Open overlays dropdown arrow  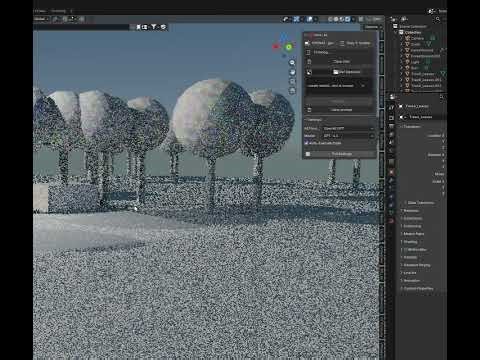(315, 19)
